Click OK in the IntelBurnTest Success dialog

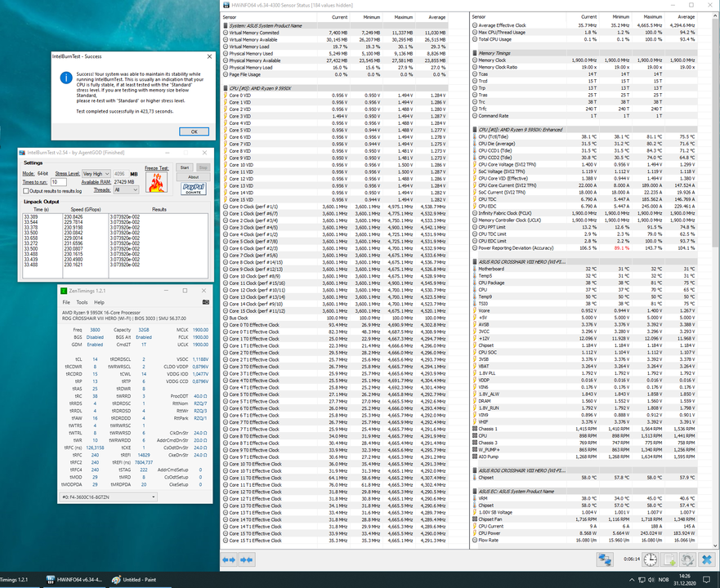pos(195,131)
